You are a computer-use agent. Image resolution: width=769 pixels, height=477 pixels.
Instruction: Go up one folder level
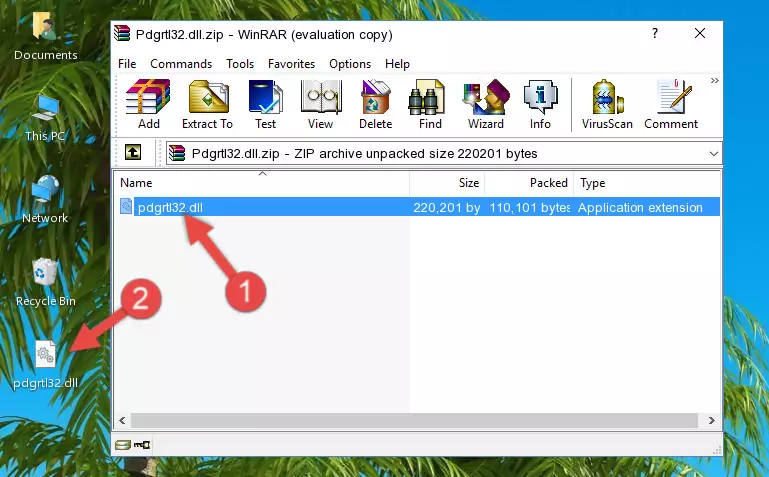pos(133,152)
